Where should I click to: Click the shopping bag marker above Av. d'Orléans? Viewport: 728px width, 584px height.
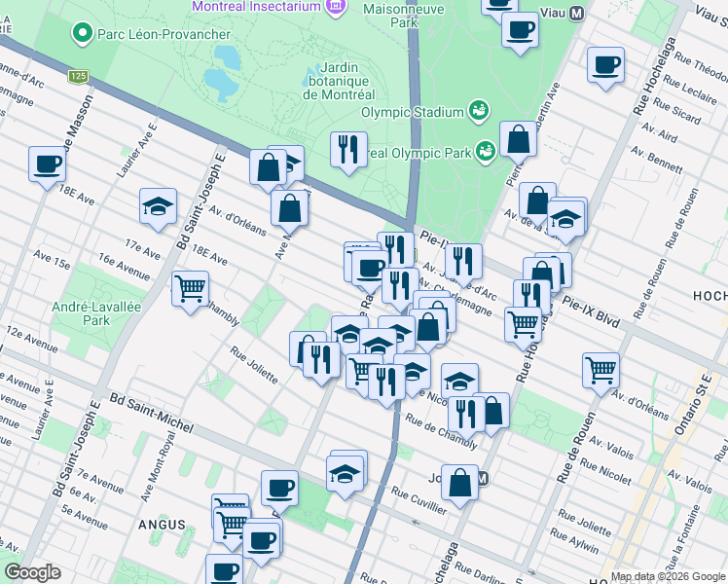click(289, 208)
